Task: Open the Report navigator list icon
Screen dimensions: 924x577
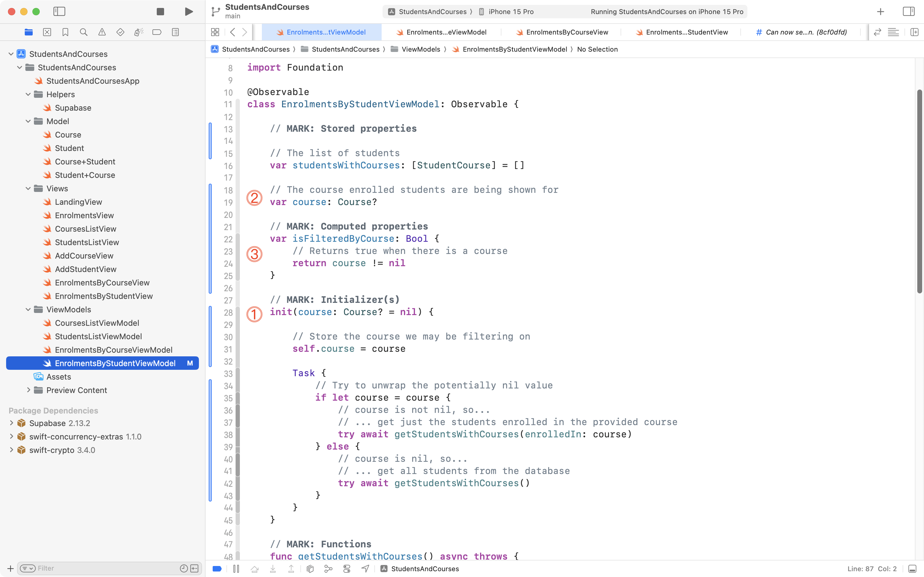Action: point(175,32)
